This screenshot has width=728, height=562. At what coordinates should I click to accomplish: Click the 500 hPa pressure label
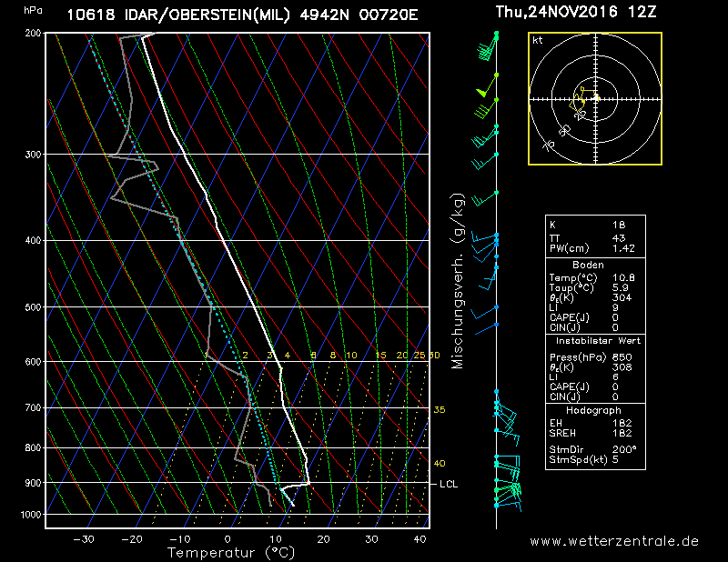tap(33, 307)
